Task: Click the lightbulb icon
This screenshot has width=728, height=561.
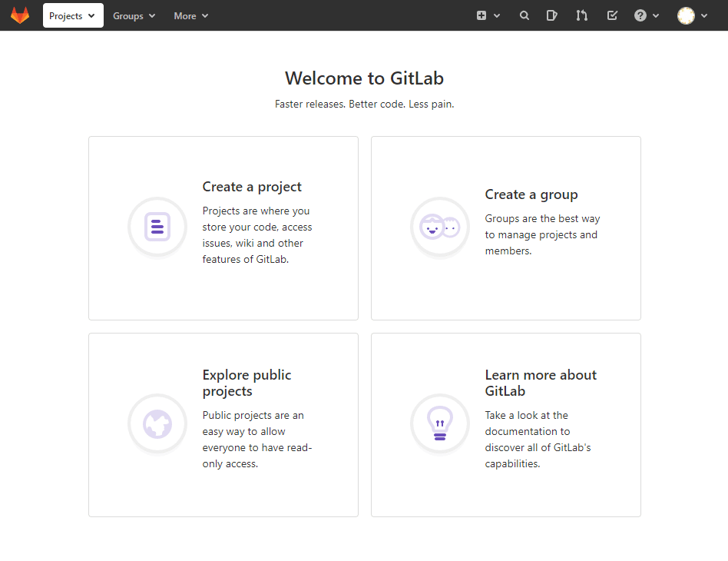Action: (440, 423)
